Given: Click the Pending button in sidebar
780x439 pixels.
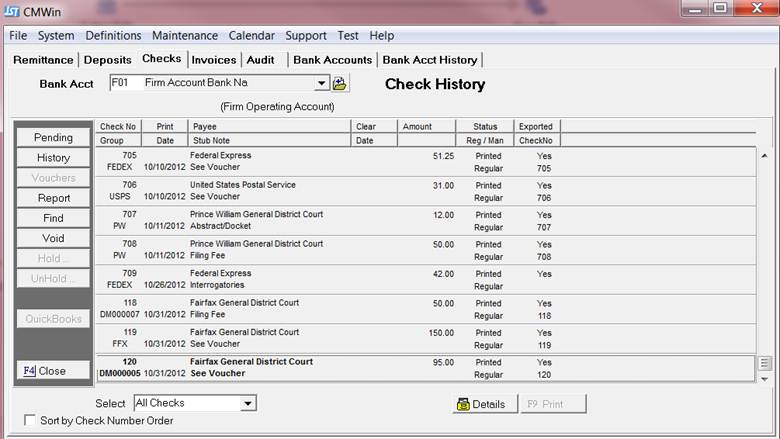Looking at the screenshot, I should (53, 138).
